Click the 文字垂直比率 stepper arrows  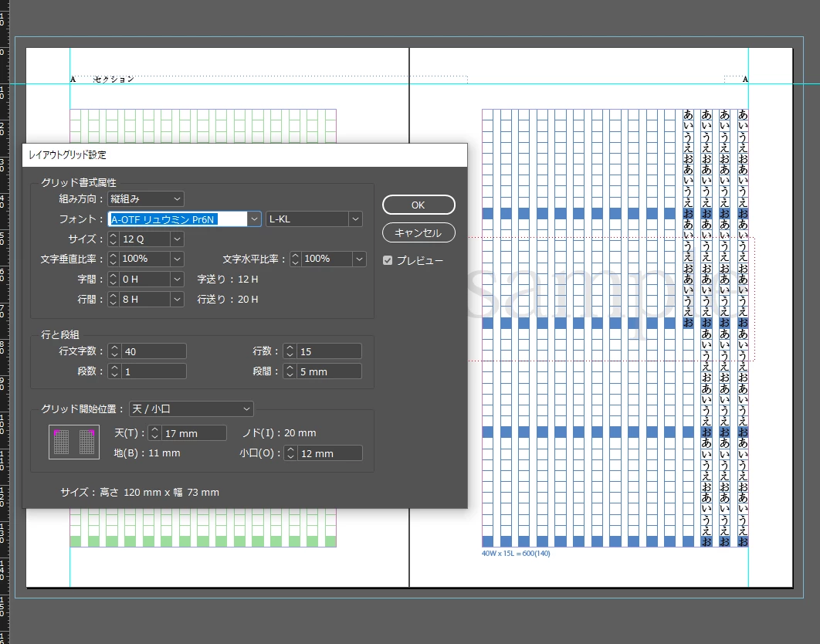click(x=114, y=259)
